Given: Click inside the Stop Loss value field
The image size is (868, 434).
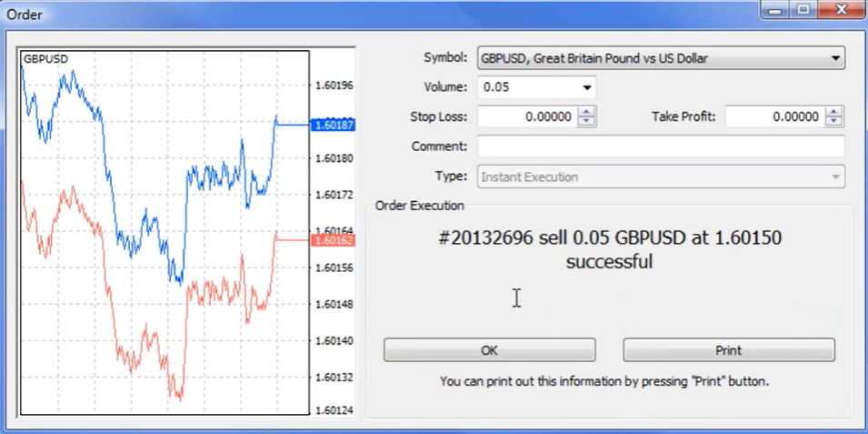Looking at the screenshot, I should pos(527,117).
